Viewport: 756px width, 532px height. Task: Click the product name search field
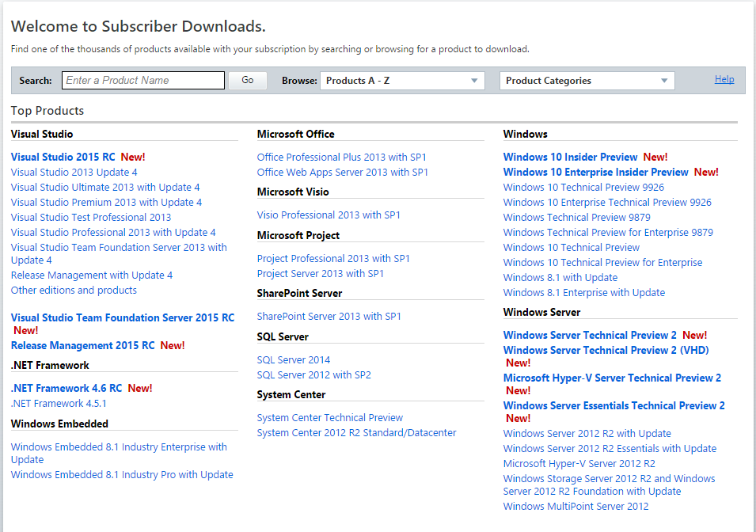coord(143,80)
